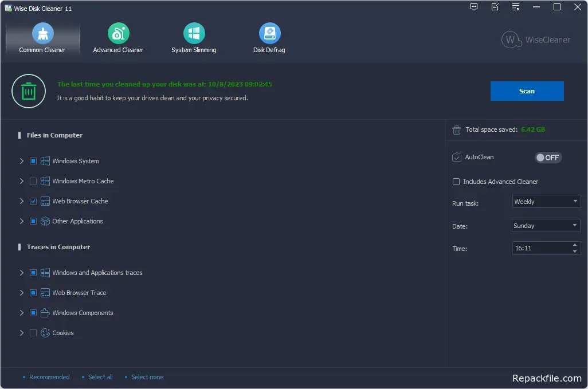This screenshot has height=389, width=588.
Task: Switch to the Advanced Cleaner tab
Action: [118, 38]
